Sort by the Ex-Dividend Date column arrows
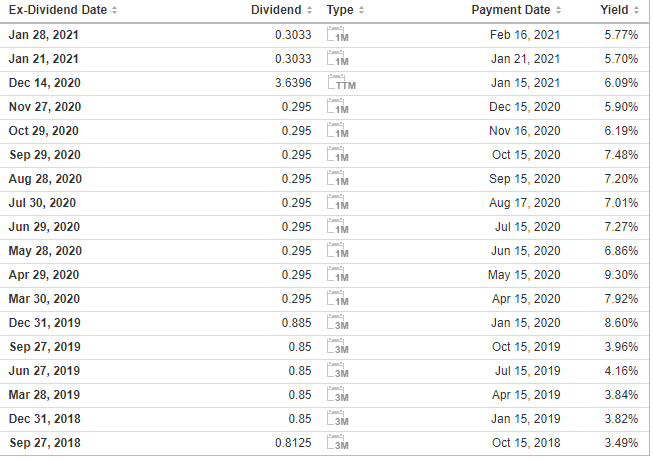This screenshot has height=462, width=653. (x=115, y=10)
